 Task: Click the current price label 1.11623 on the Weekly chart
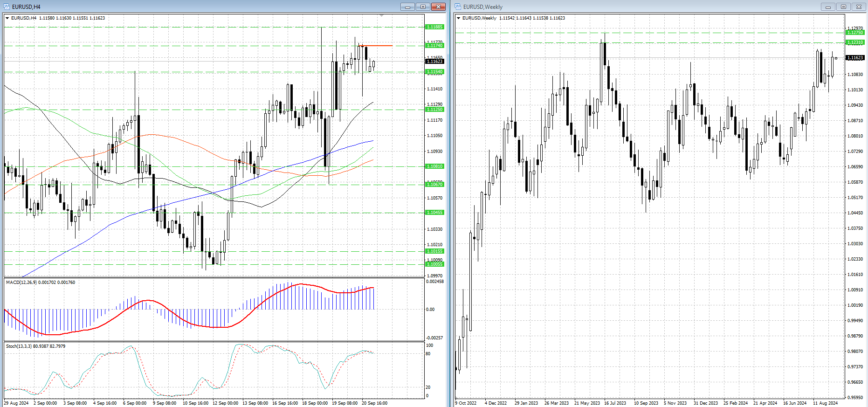(x=855, y=58)
